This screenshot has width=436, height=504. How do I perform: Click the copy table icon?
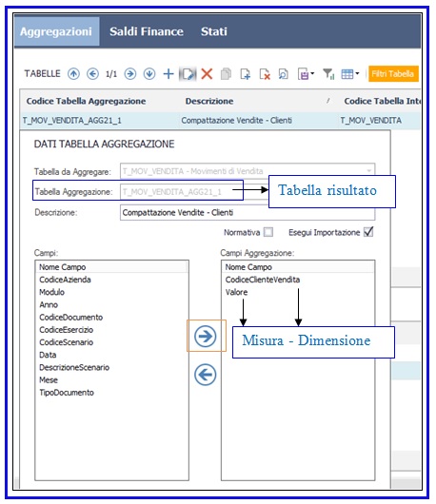click(226, 74)
